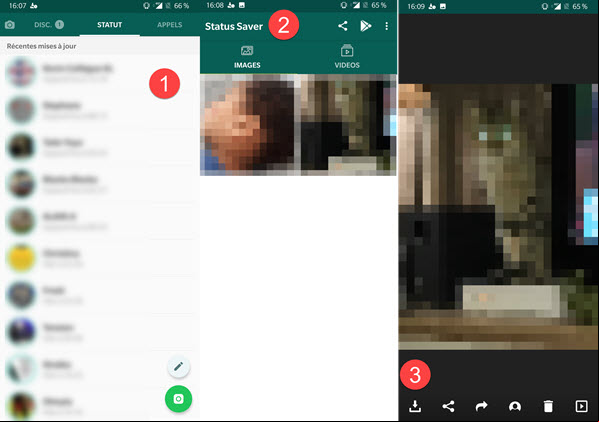The height and width of the screenshot is (422, 599).
Task: Tap the forward arrow repost icon
Action: pyautogui.click(x=481, y=406)
